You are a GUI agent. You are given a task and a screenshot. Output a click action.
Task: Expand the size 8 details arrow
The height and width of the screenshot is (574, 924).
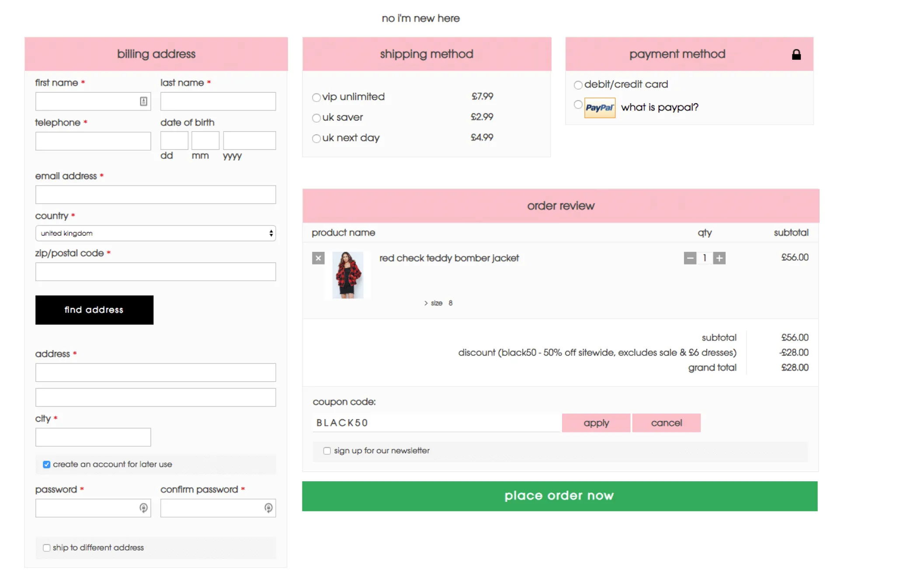(x=426, y=303)
